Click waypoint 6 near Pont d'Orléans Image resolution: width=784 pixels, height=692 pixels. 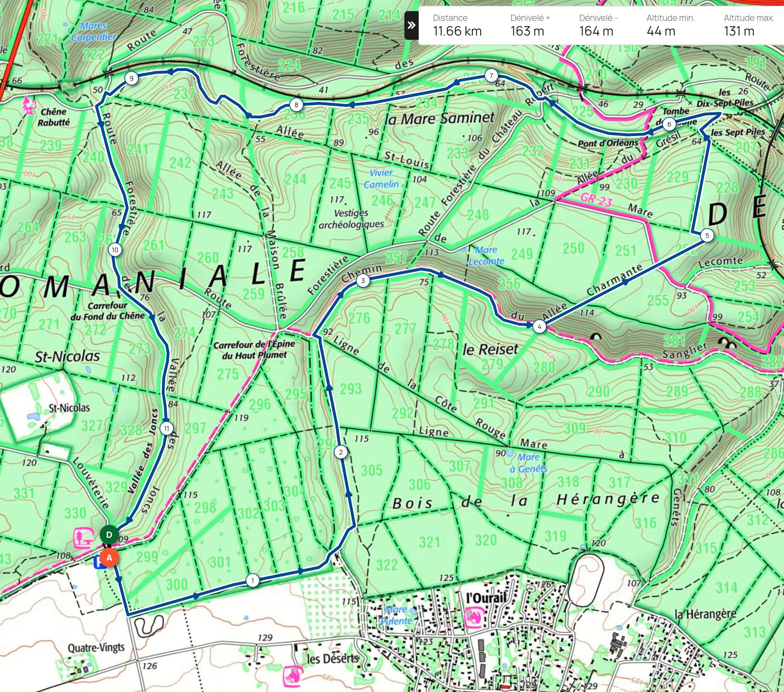(x=669, y=124)
